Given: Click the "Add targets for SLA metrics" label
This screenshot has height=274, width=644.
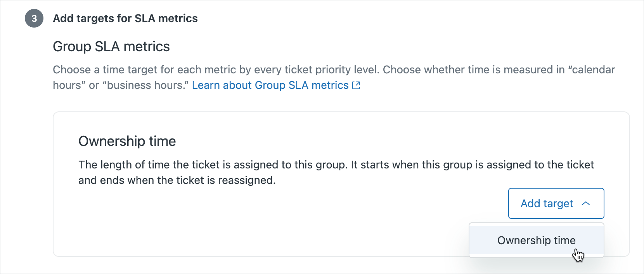Looking at the screenshot, I should pos(125,18).
